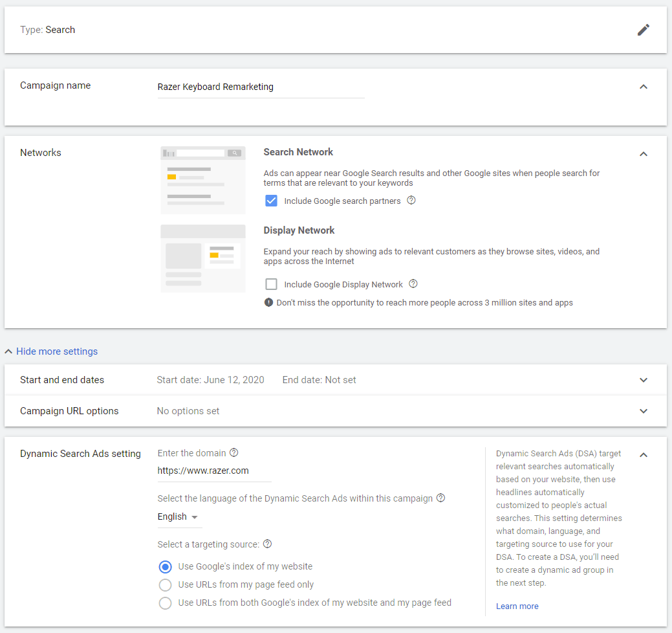
Task: Click the Learn more link about DSA
Action: pos(517,606)
